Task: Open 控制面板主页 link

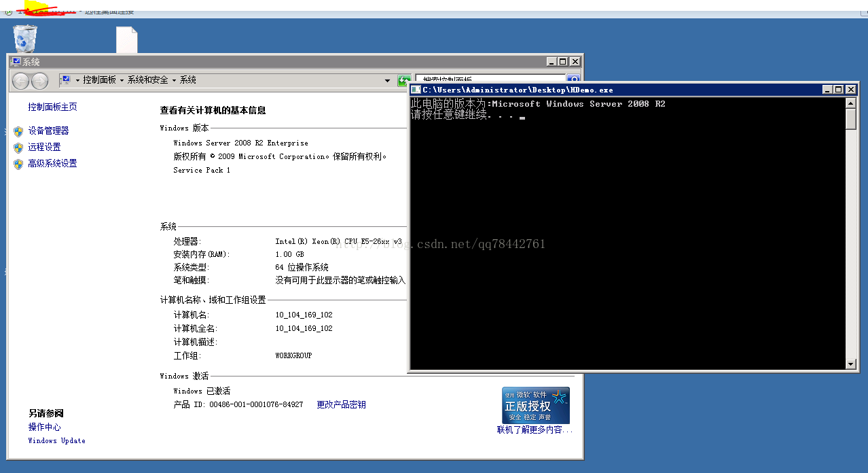Action: [x=52, y=107]
